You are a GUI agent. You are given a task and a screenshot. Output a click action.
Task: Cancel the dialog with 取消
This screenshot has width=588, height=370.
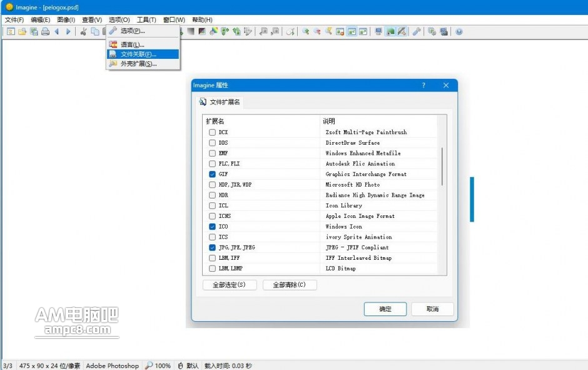pyautogui.click(x=432, y=309)
